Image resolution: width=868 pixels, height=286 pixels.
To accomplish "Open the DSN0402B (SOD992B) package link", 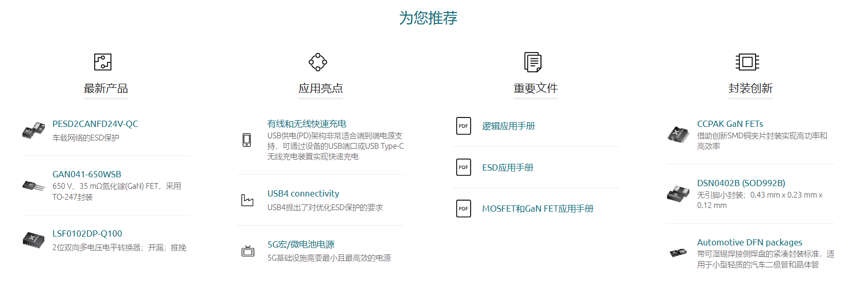I will coord(741,183).
